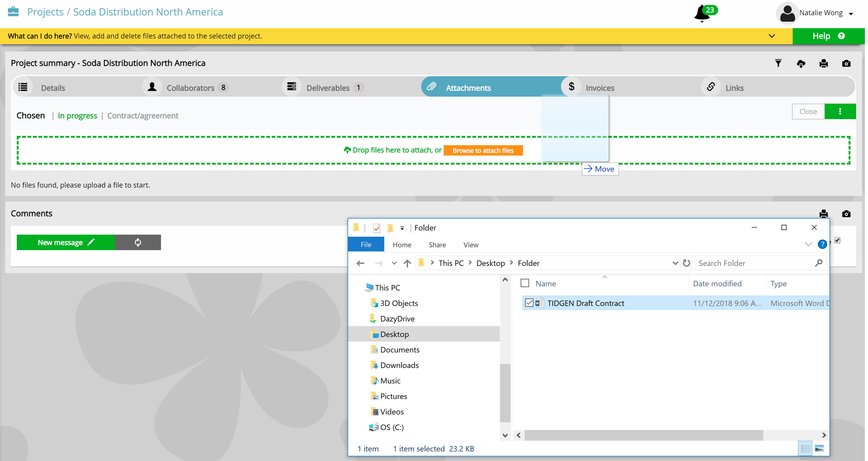Click the refresh comments button
Image resolution: width=868 pixels, height=461 pixels.
tap(138, 242)
